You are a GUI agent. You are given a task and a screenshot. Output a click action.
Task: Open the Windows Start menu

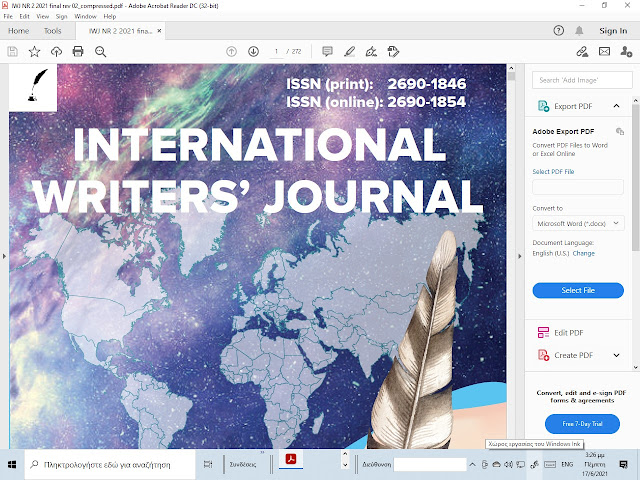pos(12,464)
